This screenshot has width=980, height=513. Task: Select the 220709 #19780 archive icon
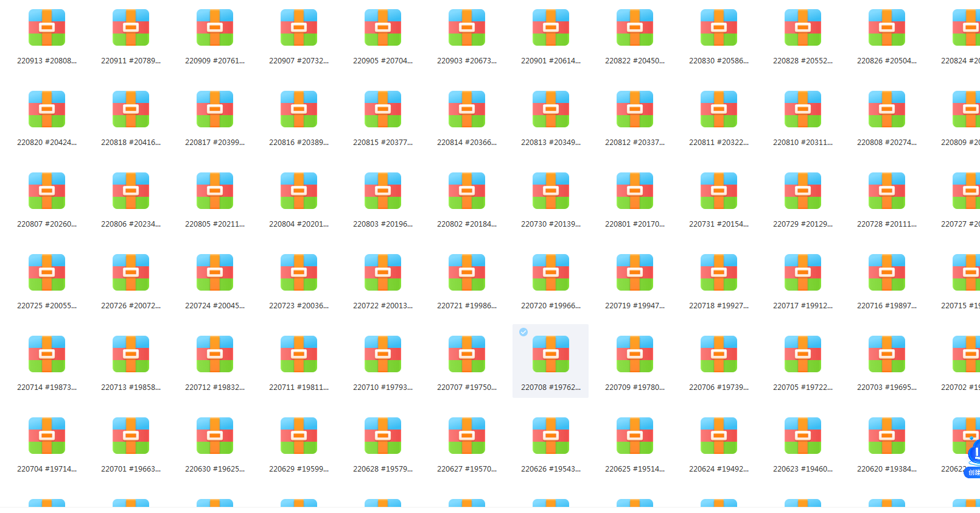pos(635,355)
